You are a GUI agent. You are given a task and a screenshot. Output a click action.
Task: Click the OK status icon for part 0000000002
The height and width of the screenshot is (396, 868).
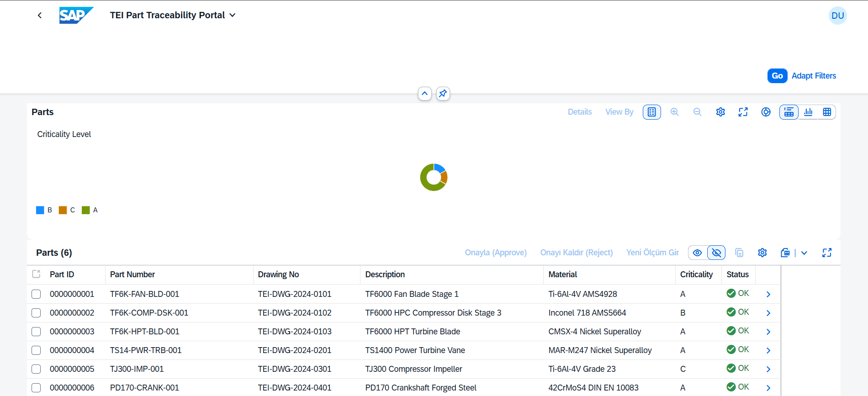731,312
